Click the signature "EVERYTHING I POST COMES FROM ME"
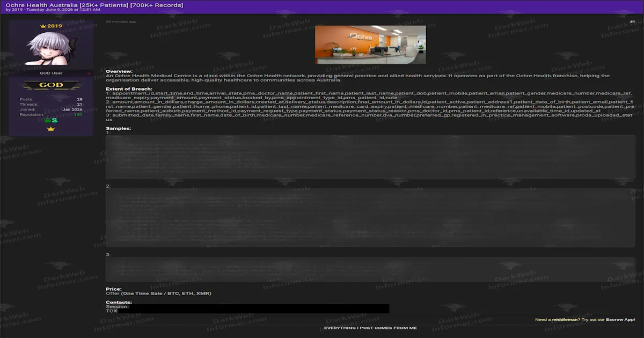The image size is (644, 338). coord(370,328)
